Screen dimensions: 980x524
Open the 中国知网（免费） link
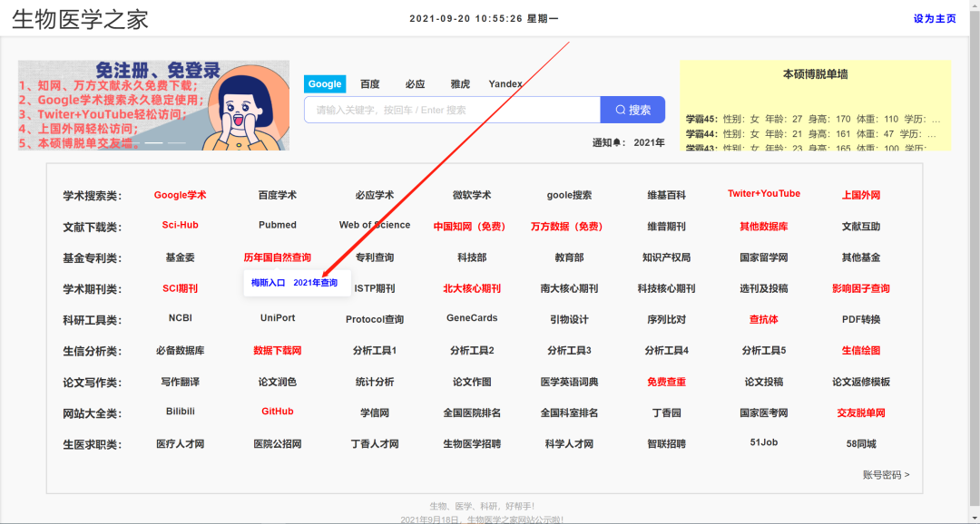point(472,226)
